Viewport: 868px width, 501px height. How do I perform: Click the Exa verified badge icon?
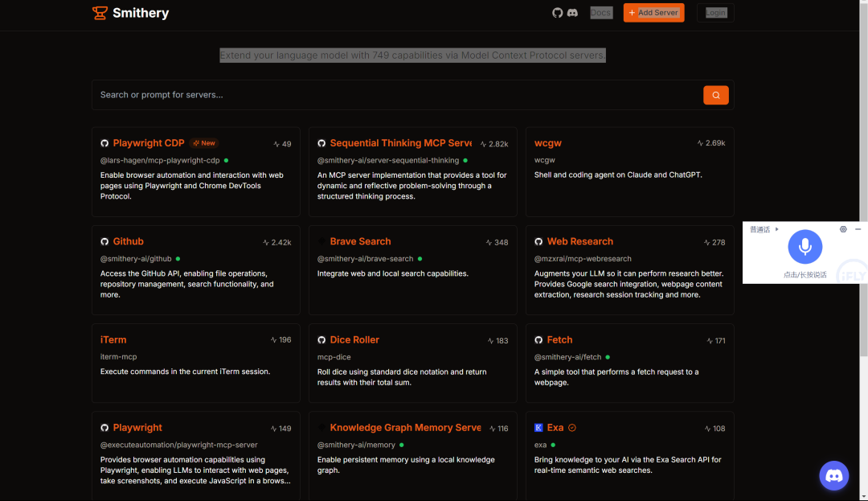(572, 428)
